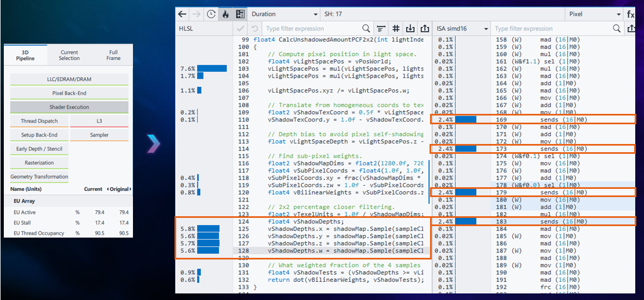644x300 pixels.
Task: Click the 7.6% duration bar
Action: pyautogui.click(x=212, y=68)
